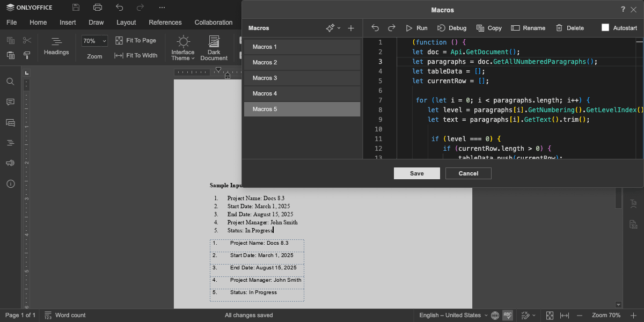
Task: Click the Cut scissors icon
Action: [x=27, y=40]
